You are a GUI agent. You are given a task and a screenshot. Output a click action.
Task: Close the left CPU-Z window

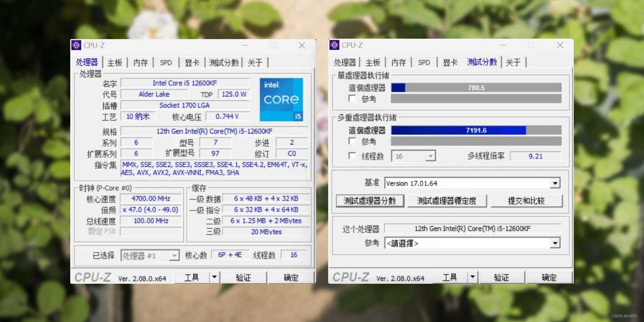point(302,45)
